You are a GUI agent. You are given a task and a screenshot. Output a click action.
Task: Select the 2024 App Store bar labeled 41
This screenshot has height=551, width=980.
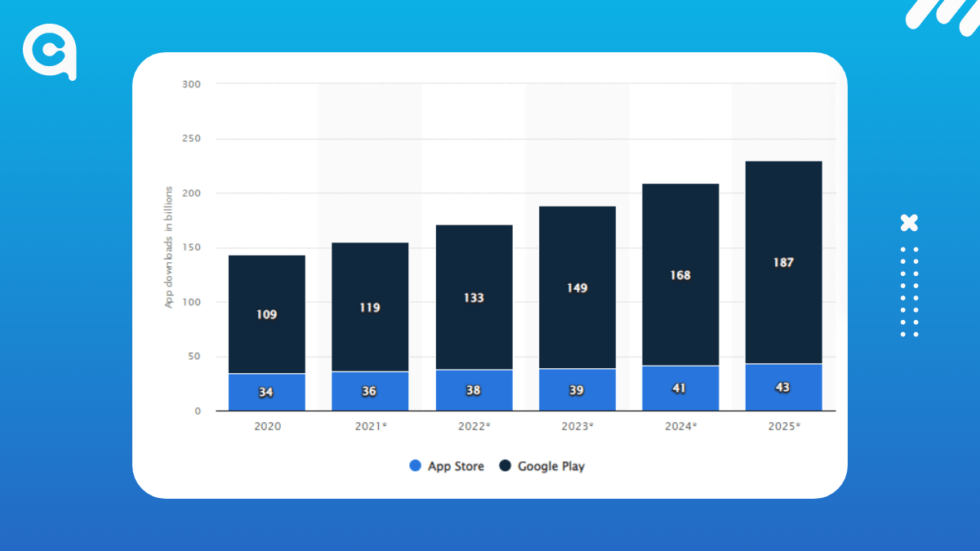[680, 389]
